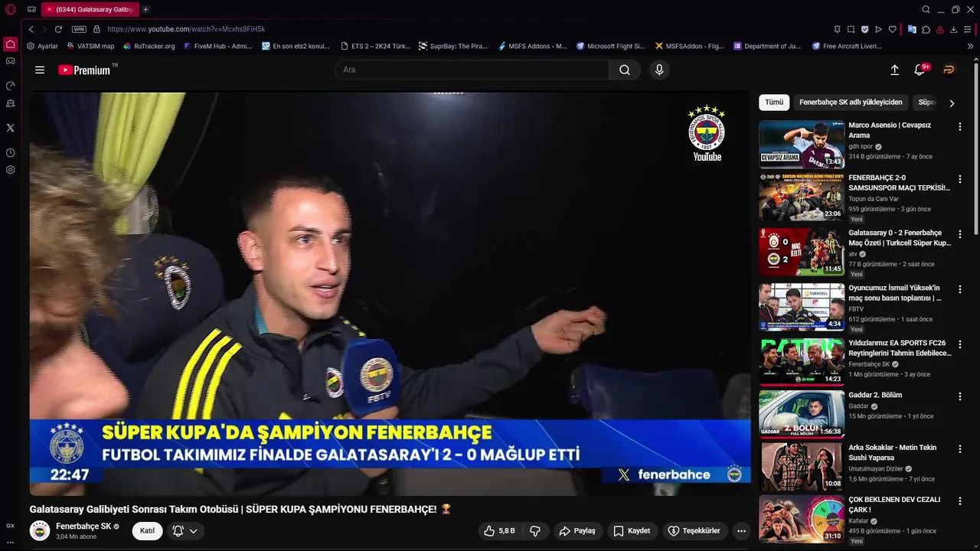Open options for Marco Asensio video
This screenshot has height=551, width=980.
[959, 127]
